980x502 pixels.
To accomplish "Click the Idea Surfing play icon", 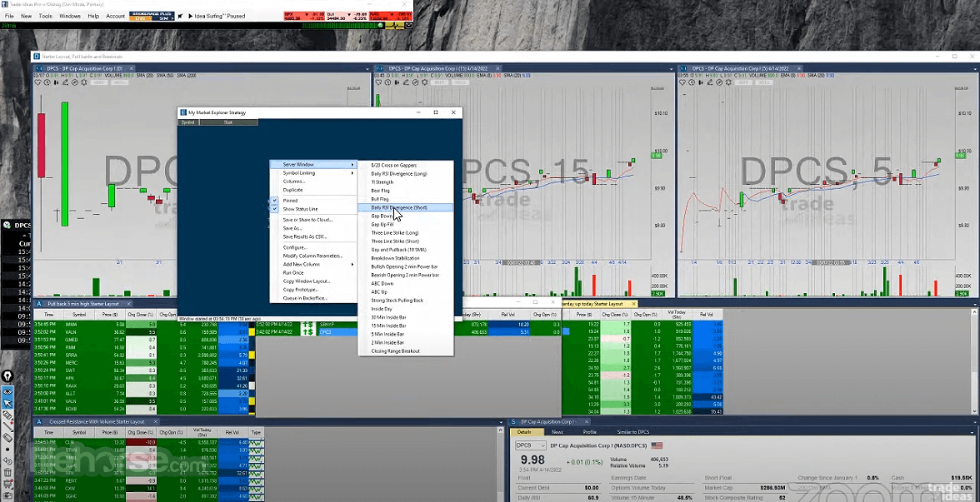I will 191,16.
